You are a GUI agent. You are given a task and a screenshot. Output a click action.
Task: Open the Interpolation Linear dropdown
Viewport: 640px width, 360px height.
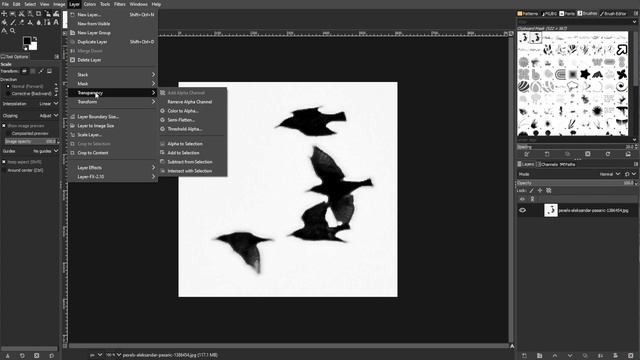(30, 104)
